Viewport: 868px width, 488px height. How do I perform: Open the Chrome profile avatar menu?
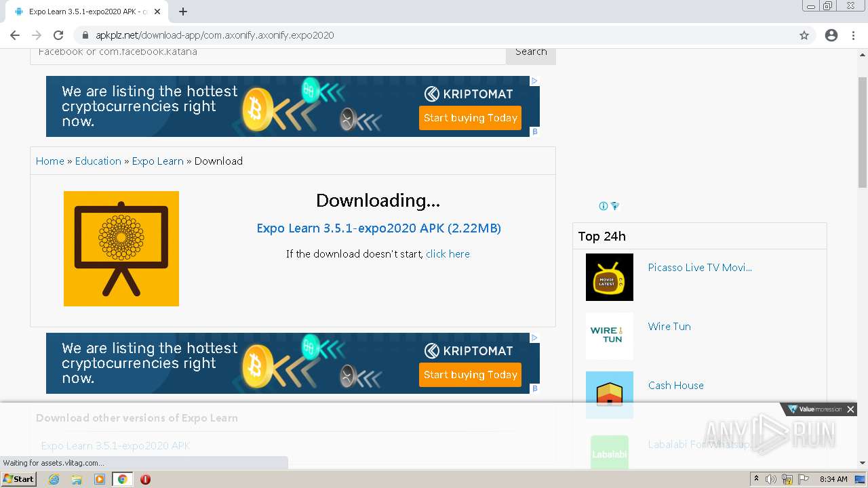click(831, 35)
